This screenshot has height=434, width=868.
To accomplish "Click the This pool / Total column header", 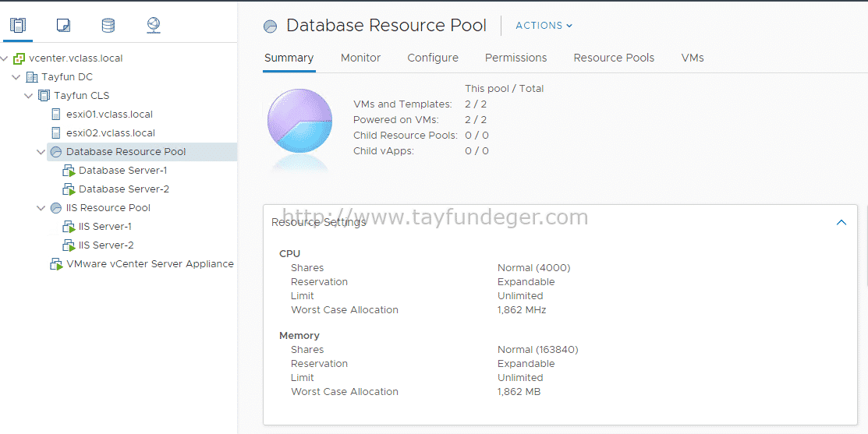I will pos(505,89).
